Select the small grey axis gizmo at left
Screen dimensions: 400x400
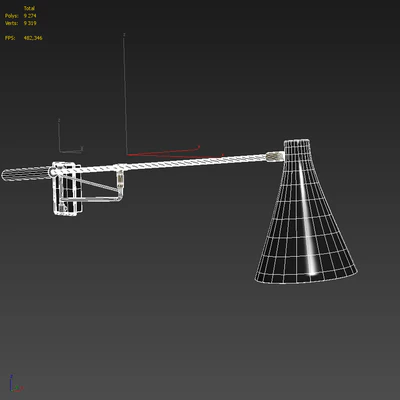70,137
